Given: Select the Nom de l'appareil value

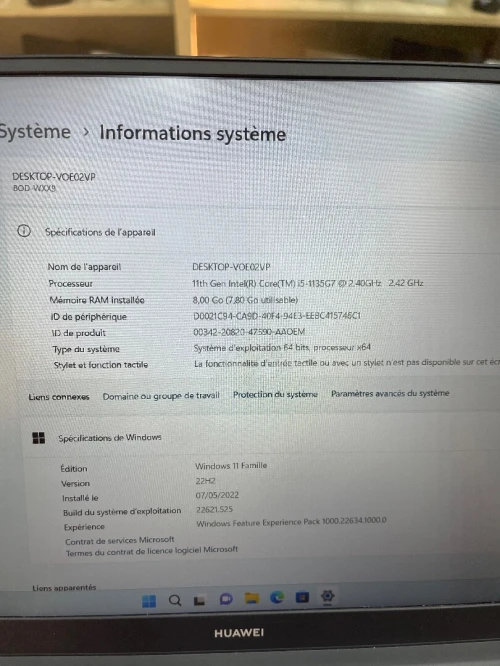Looking at the screenshot, I should coord(231,267).
